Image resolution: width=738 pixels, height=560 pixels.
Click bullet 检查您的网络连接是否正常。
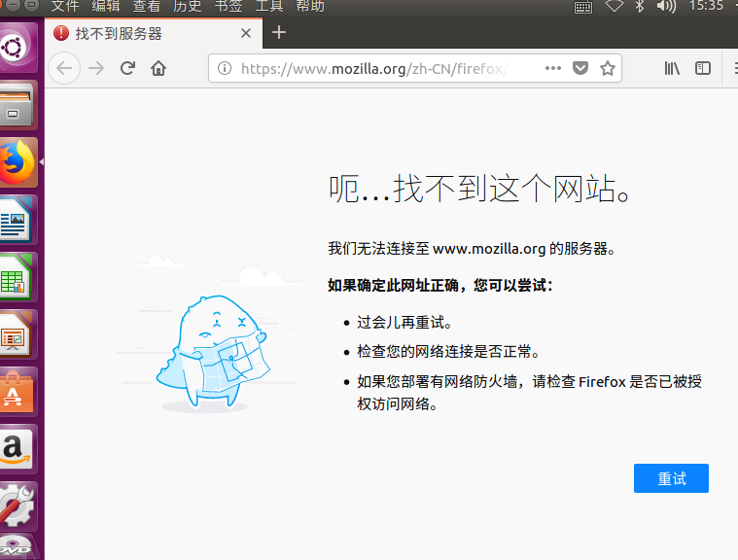[x=448, y=352]
